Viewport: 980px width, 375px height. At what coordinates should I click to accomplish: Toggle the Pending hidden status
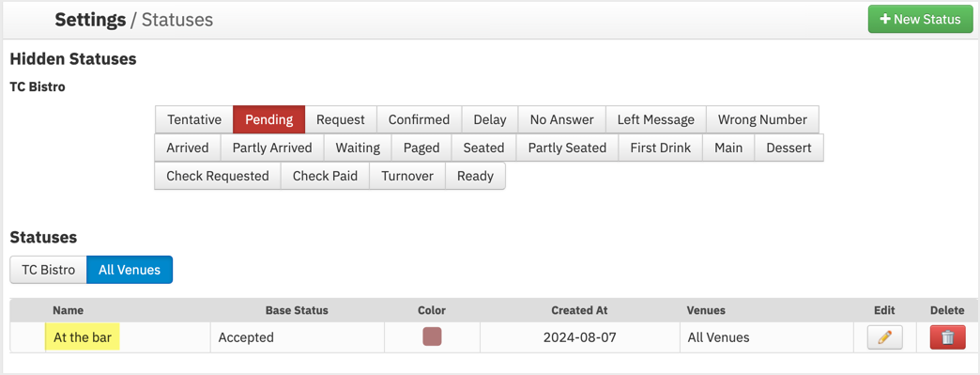[x=268, y=119]
